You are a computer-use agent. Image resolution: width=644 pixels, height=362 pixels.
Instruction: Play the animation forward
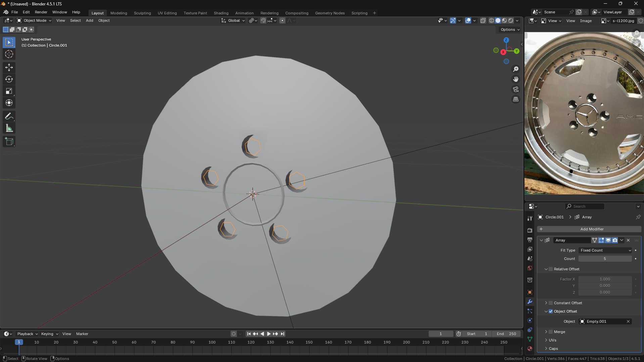pyautogui.click(x=269, y=334)
